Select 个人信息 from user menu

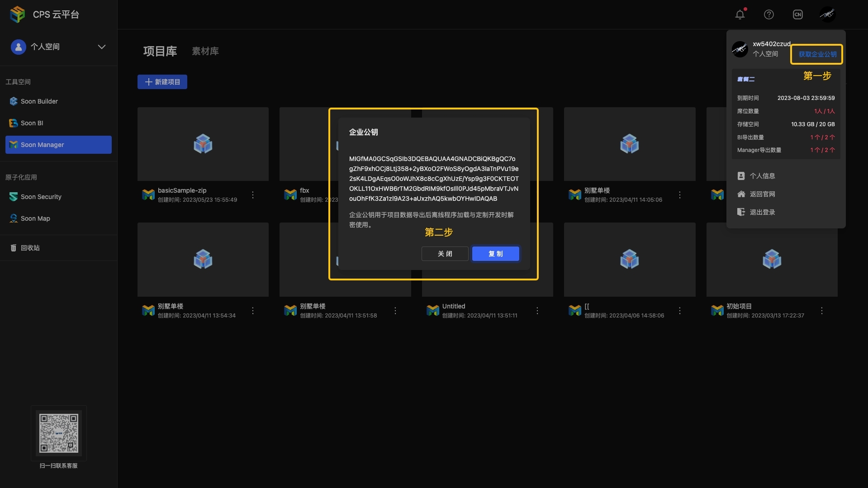[762, 176]
